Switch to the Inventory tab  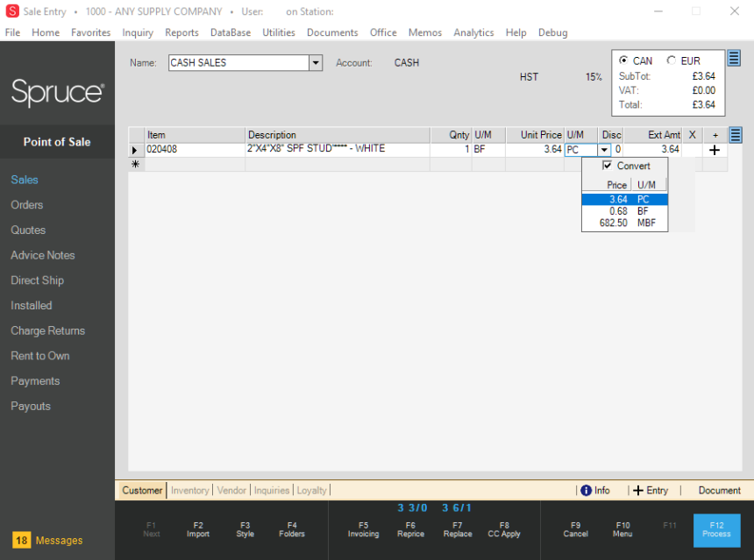point(190,490)
